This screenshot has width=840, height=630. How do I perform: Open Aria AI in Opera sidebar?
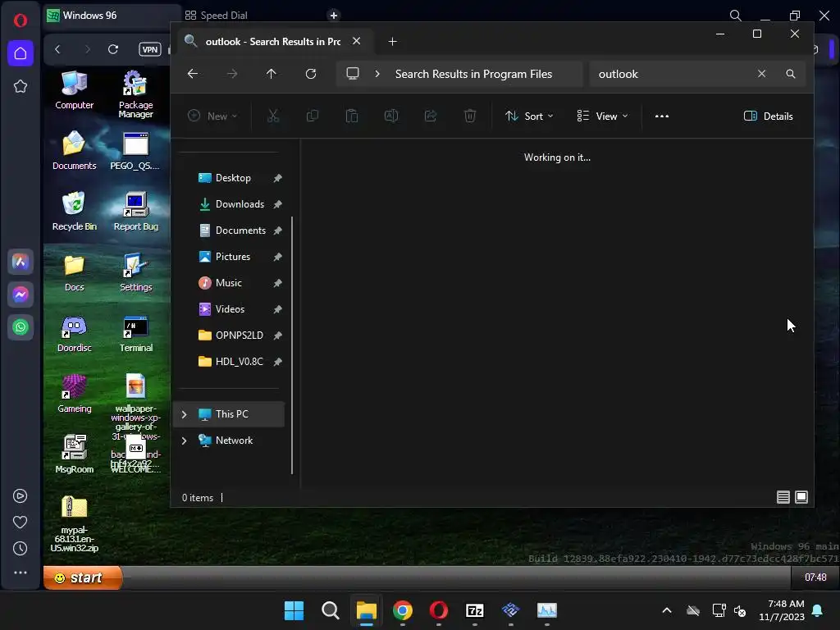21,262
